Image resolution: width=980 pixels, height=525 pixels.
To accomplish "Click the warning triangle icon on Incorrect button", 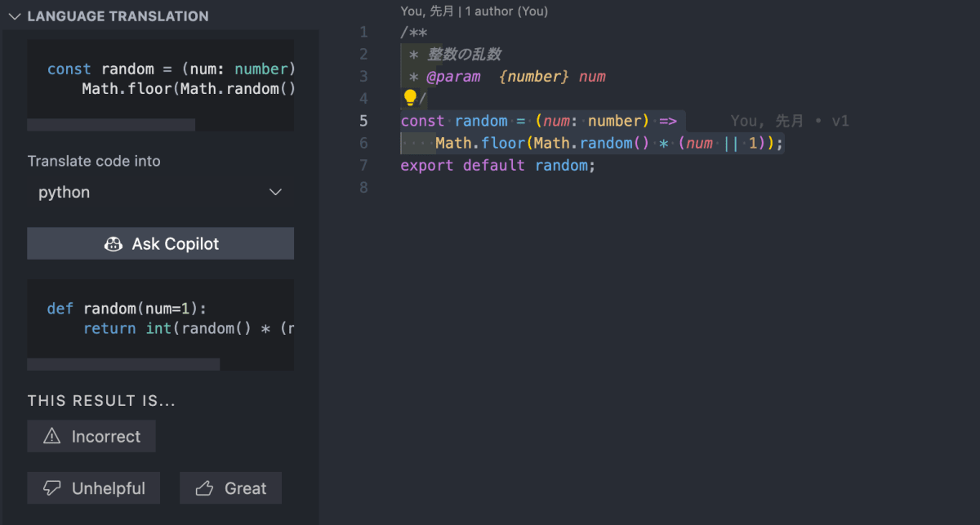I will (50, 435).
